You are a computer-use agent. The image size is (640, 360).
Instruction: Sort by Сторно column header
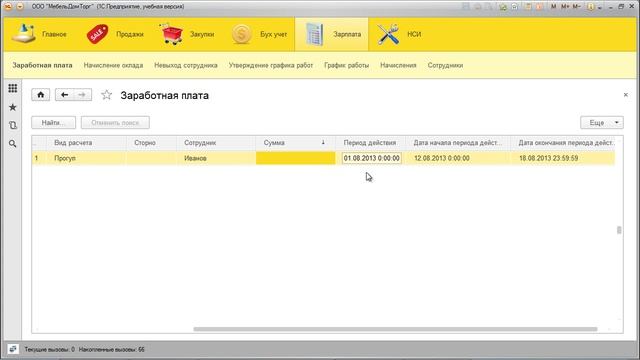coord(151,143)
